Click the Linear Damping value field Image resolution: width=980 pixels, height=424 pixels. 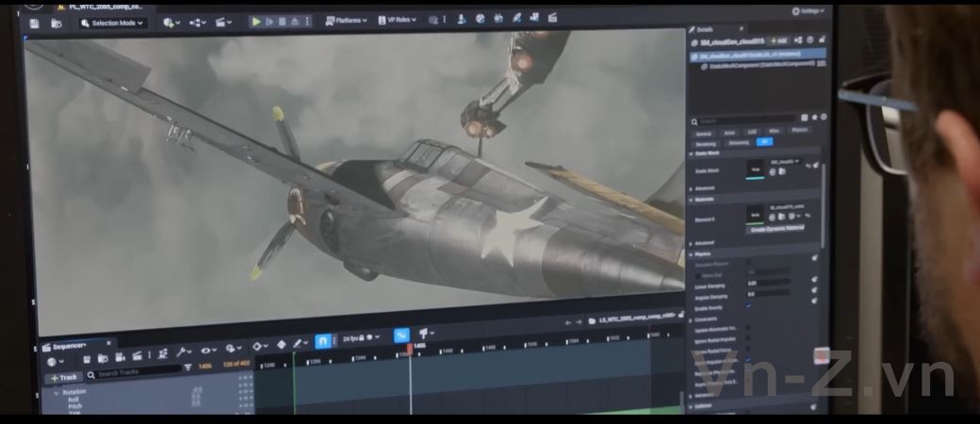tap(769, 284)
